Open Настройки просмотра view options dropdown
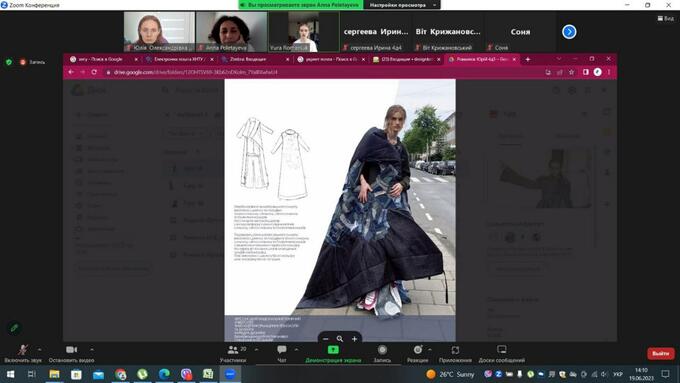680x383 pixels. (x=402, y=5)
